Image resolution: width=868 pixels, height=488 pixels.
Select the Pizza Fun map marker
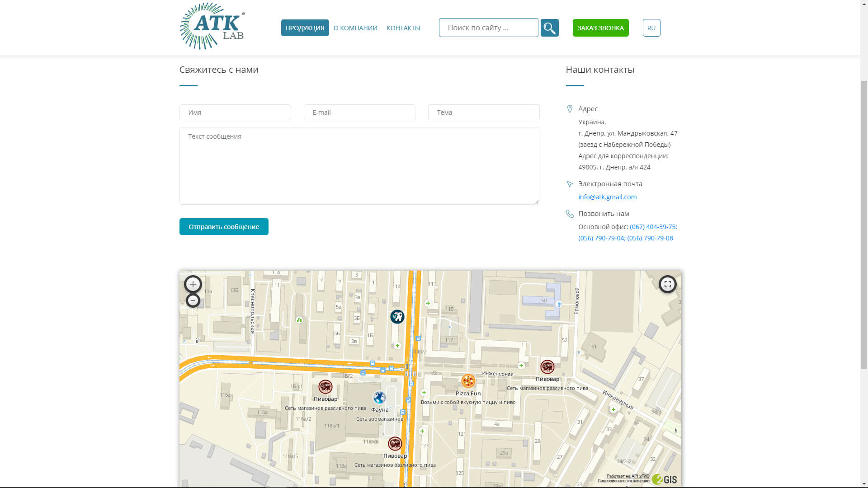click(468, 381)
